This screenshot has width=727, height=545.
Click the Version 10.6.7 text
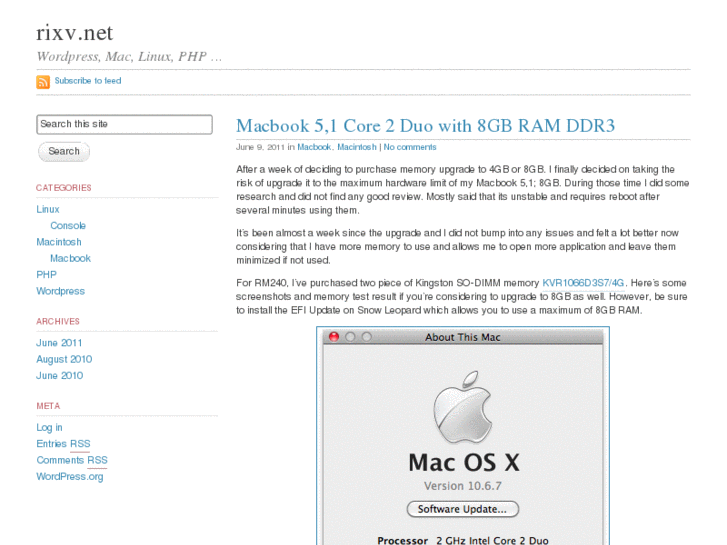(x=463, y=486)
